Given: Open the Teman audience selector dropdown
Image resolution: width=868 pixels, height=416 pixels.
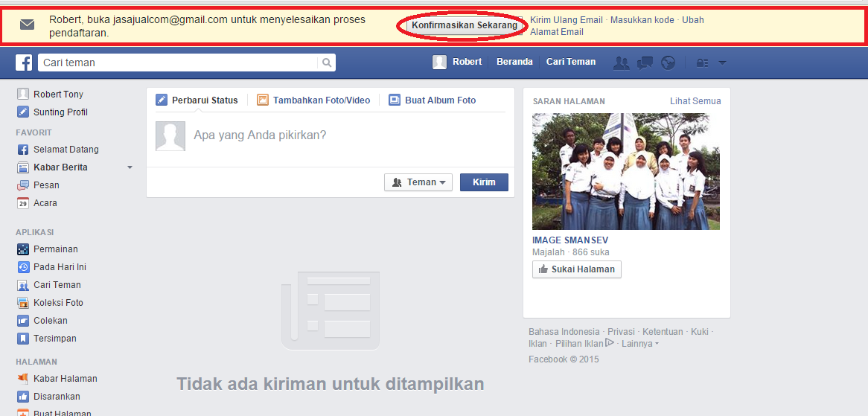Looking at the screenshot, I should pyautogui.click(x=418, y=182).
